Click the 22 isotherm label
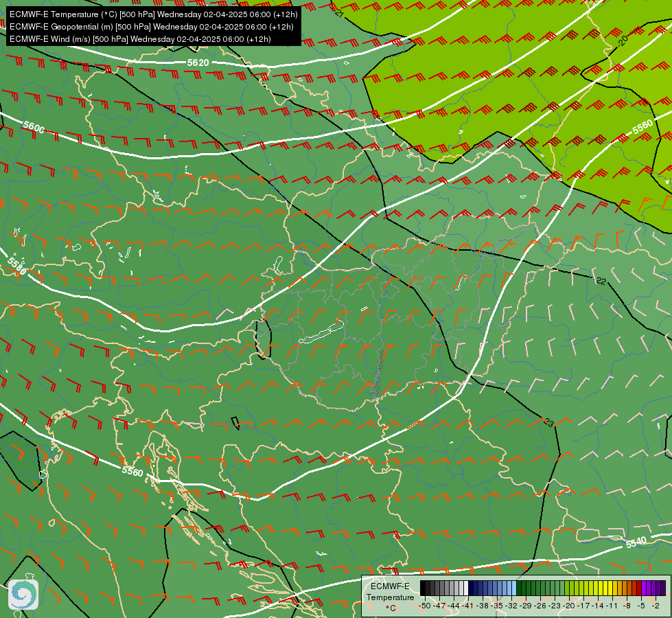The image size is (672, 618). (601, 281)
